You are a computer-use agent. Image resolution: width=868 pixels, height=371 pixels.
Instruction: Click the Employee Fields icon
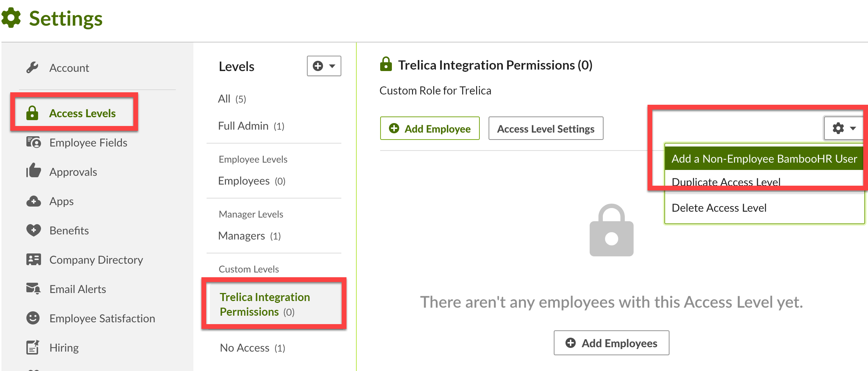click(x=33, y=142)
